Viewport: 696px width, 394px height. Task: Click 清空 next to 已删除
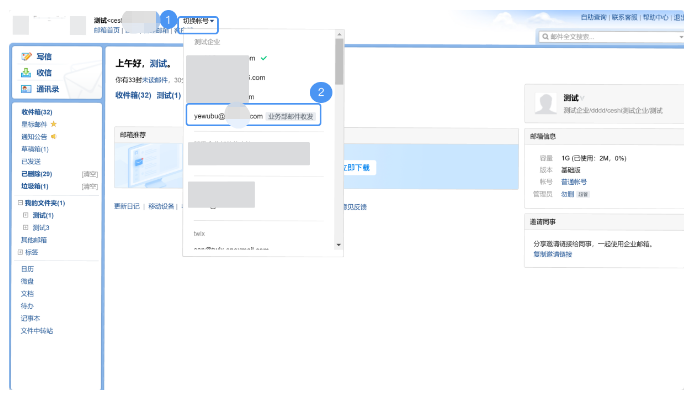(90, 174)
